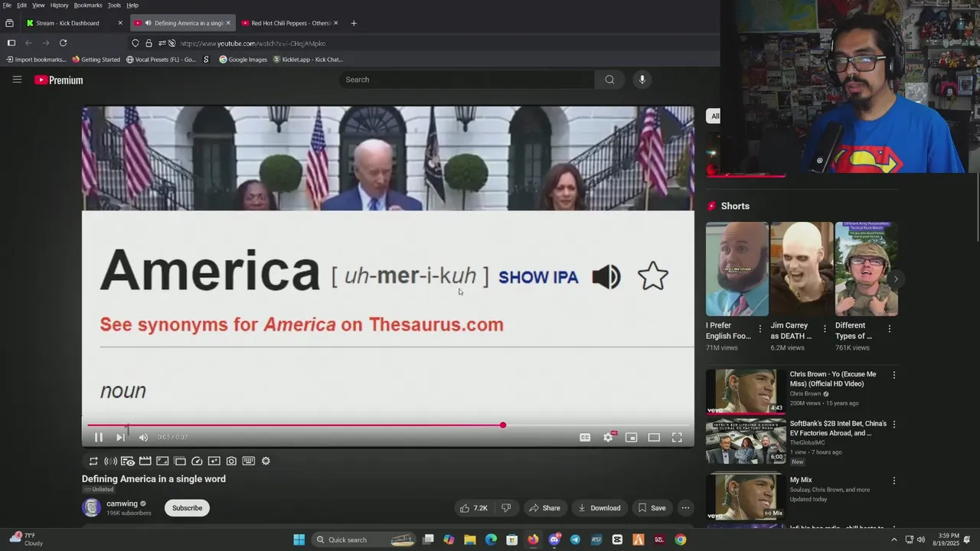This screenshot has height=551, width=980.
Task: Enable miniplayer mode
Action: click(x=631, y=437)
